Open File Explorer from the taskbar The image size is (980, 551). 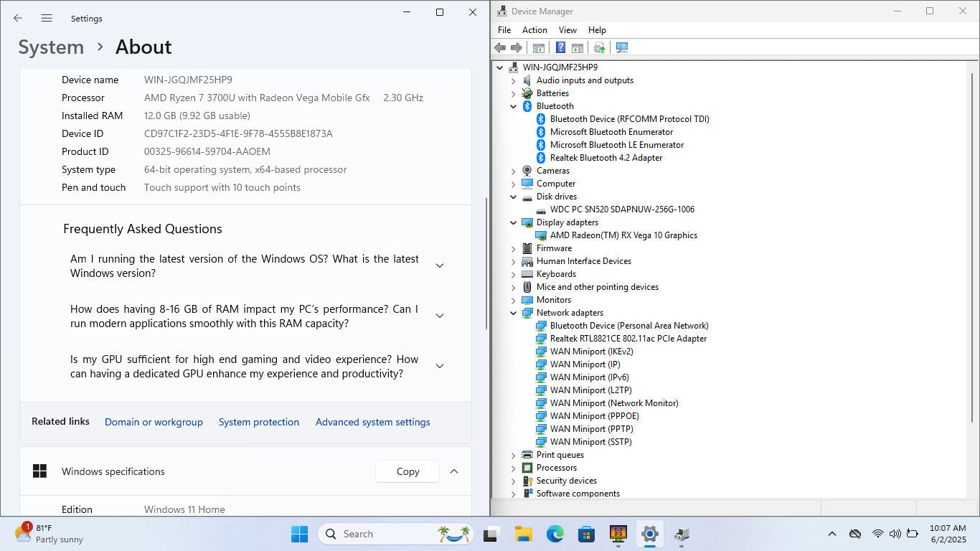523,534
